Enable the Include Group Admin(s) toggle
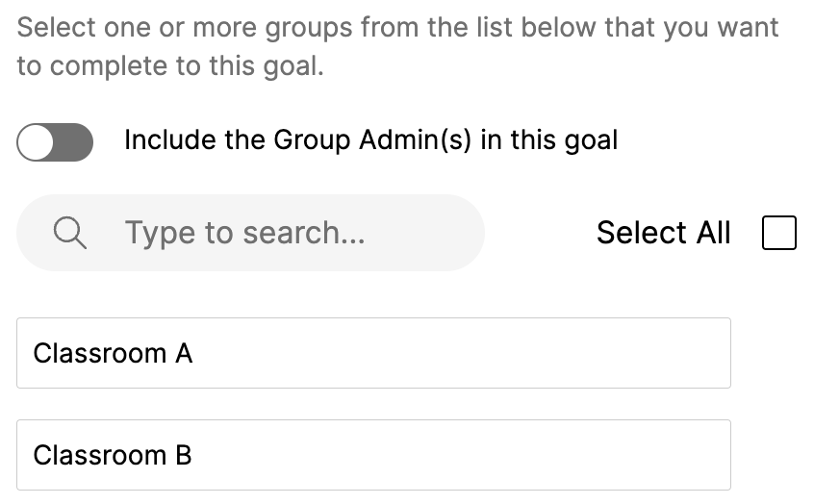The height and width of the screenshot is (504, 814). 55,143
